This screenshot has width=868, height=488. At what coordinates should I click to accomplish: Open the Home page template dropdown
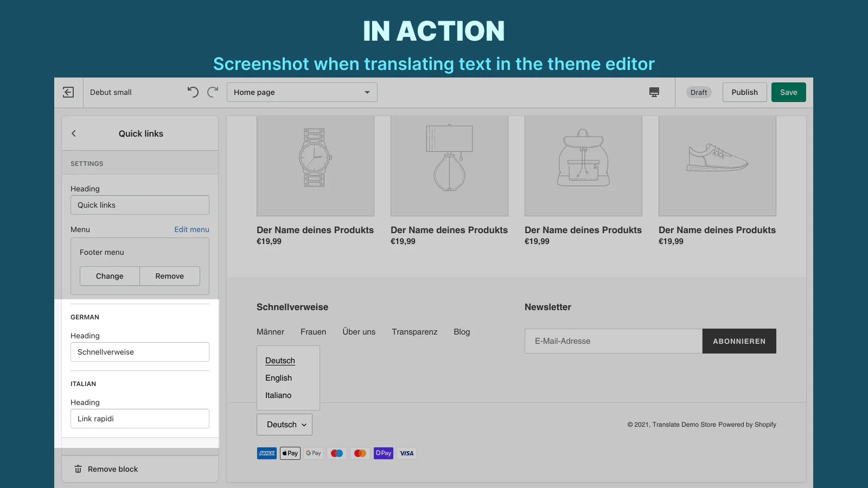302,92
